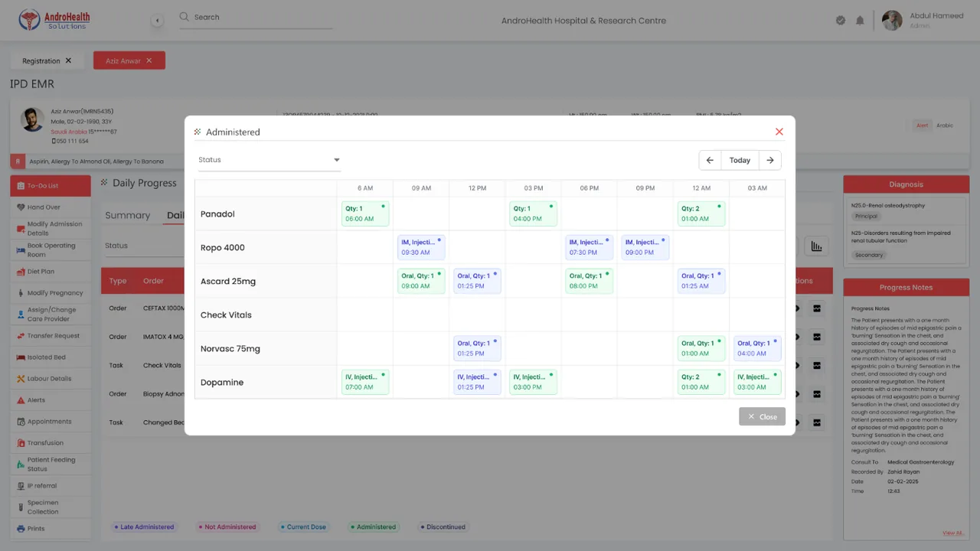Open Ropo 4000 09:30 AM injection card

[x=421, y=247]
